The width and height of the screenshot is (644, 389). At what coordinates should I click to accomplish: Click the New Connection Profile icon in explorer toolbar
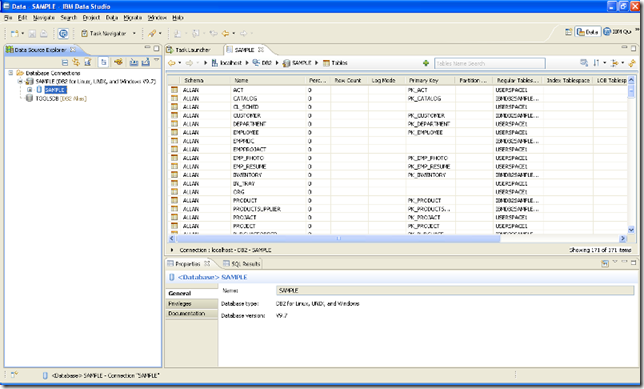tap(87, 62)
